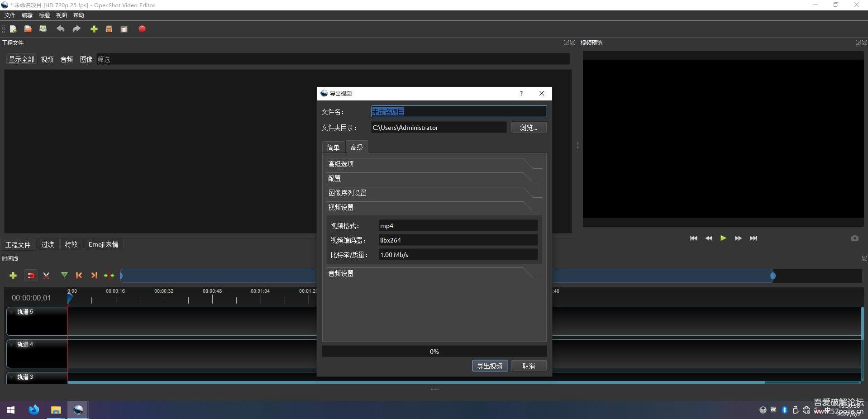Close the 导出视频 dialog
Viewport: 868px width, 419px height.
point(542,93)
